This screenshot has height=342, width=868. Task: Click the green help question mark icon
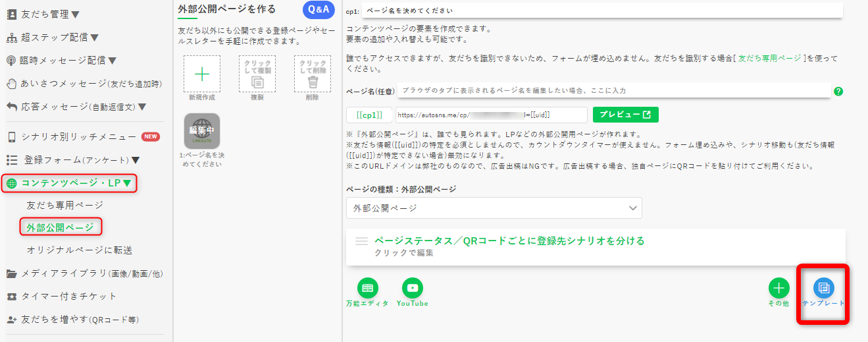(x=838, y=92)
